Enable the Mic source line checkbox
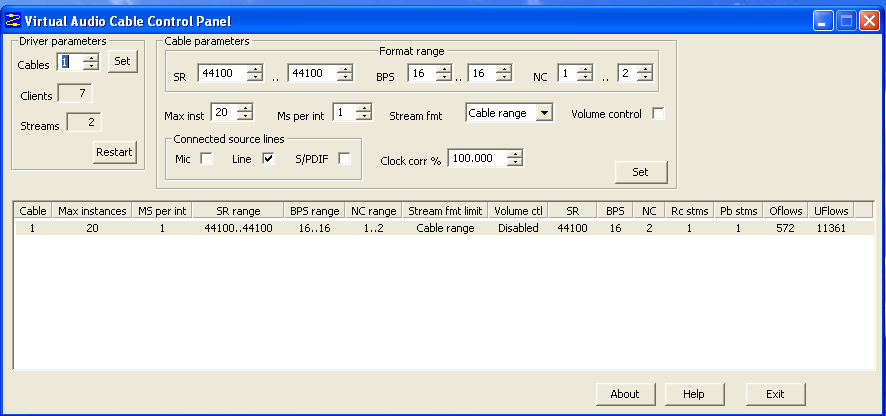This screenshot has height=416, width=886. click(207, 159)
